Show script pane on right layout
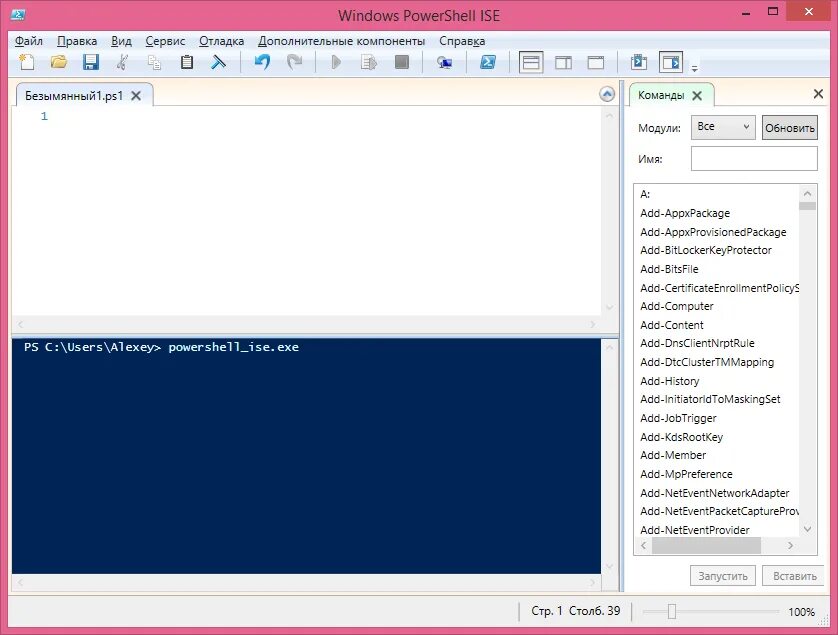The image size is (838, 635). click(563, 63)
